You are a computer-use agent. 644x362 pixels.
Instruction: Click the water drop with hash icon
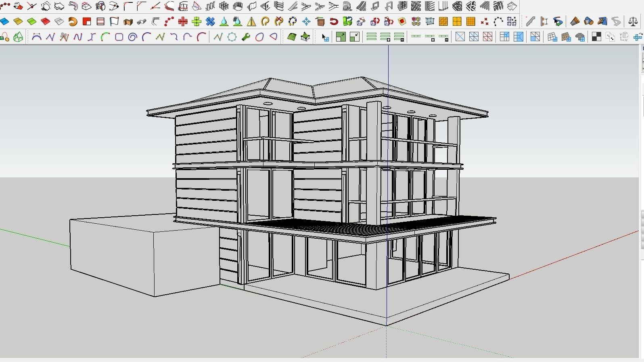pyautogui.click(x=238, y=21)
